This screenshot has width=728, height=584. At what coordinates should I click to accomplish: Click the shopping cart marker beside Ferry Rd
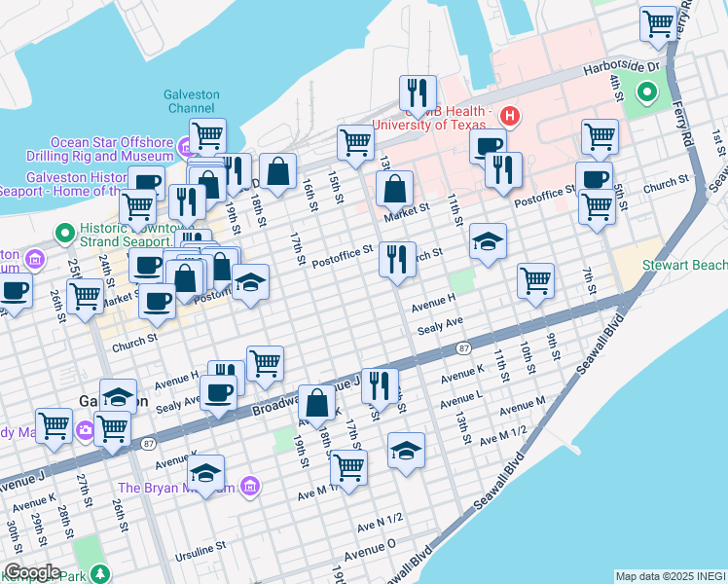point(659,21)
